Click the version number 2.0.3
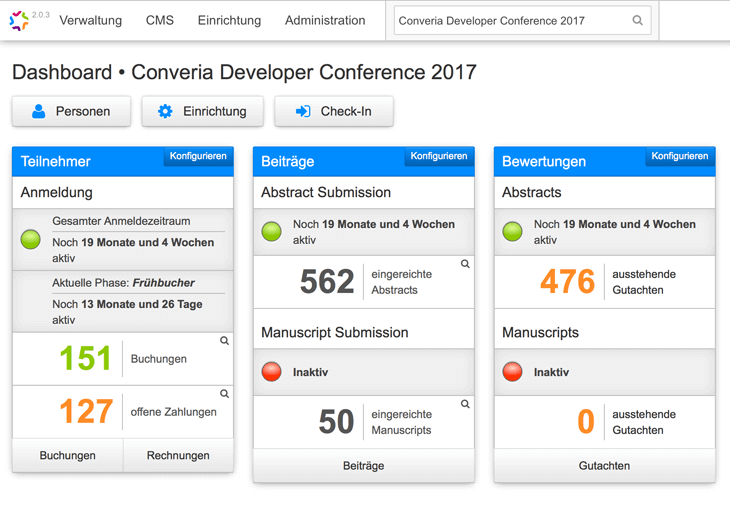Screen dimensions: 730x506 41,15
